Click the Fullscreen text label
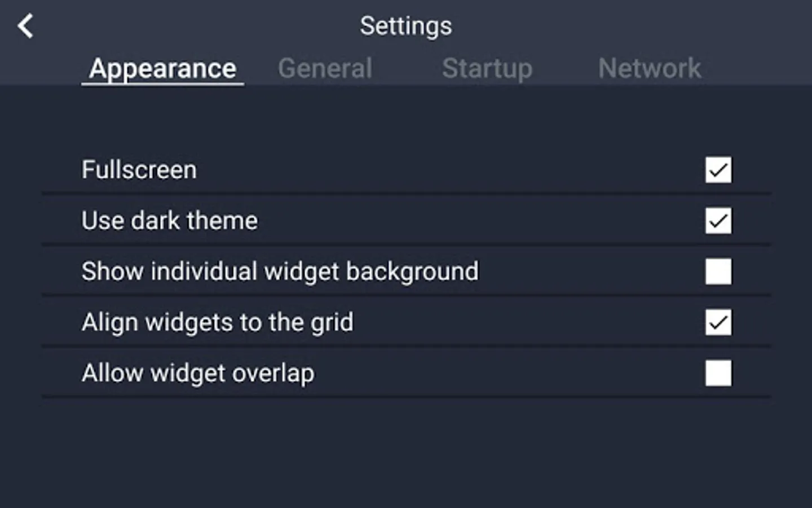Viewport: 812px width, 508px height. click(139, 170)
